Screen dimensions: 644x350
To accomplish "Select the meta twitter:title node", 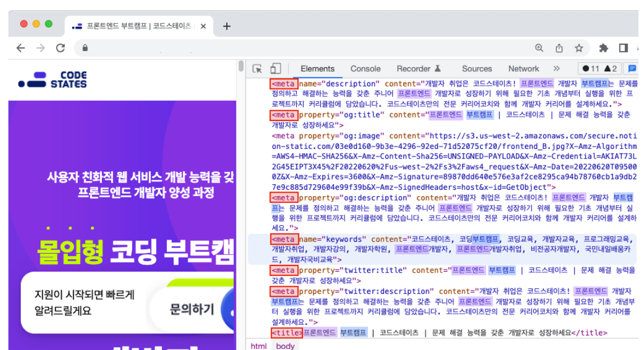I will point(453,275).
